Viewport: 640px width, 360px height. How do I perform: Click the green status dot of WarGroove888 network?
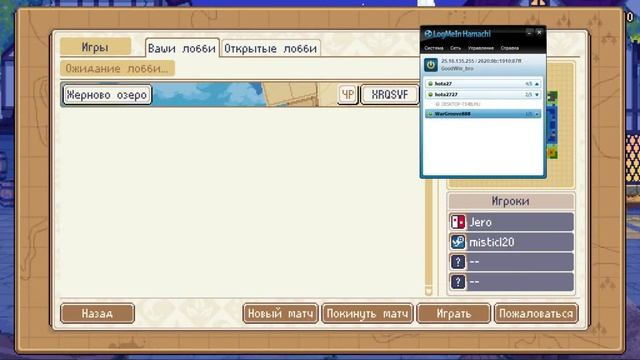pos(430,114)
